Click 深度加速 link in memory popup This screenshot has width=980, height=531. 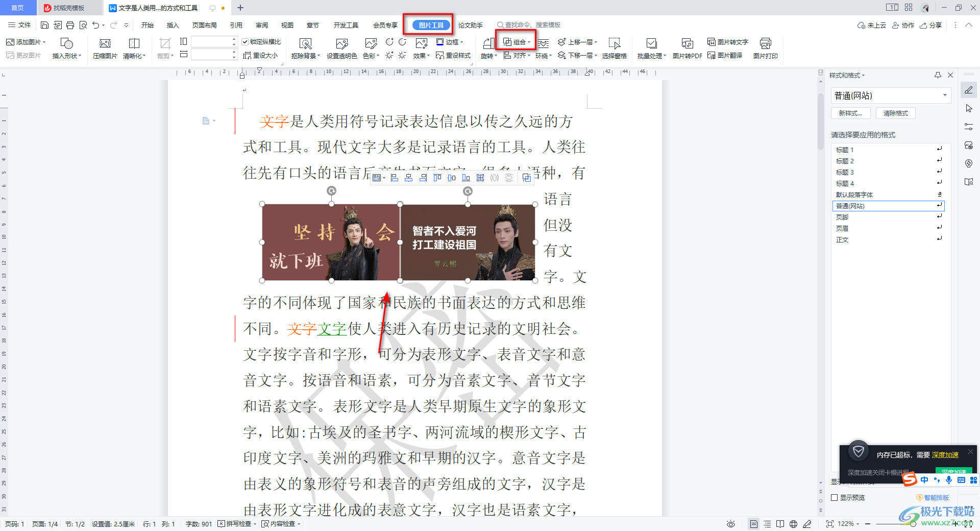tap(945, 455)
